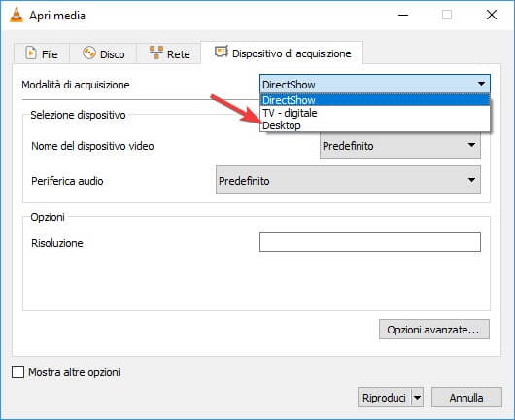The width and height of the screenshot is (515, 420).
Task: Click the Risoluzione label
Action: click(x=57, y=243)
